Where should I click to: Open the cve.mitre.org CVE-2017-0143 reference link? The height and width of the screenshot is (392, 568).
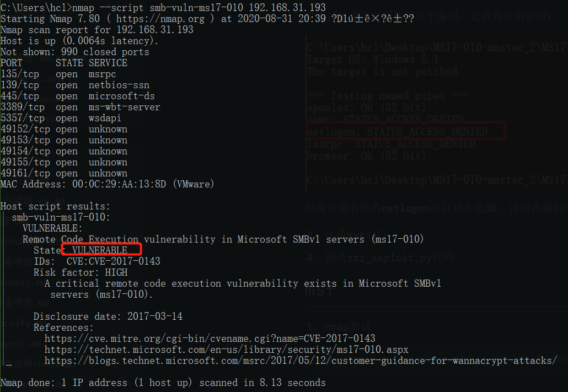coord(210,339)
